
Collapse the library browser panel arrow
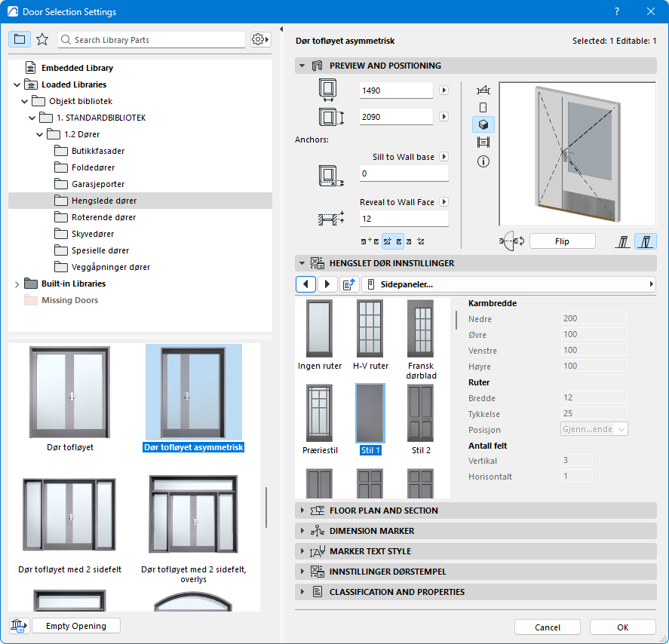click(281, 29)
